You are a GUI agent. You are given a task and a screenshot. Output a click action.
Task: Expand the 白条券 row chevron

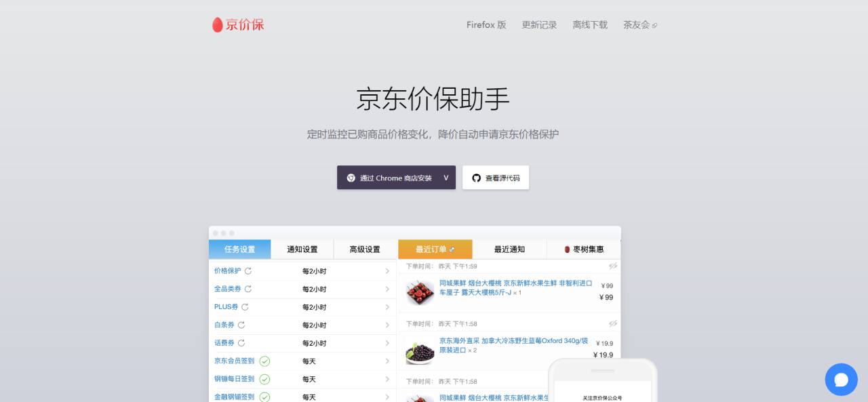[387, 325]
